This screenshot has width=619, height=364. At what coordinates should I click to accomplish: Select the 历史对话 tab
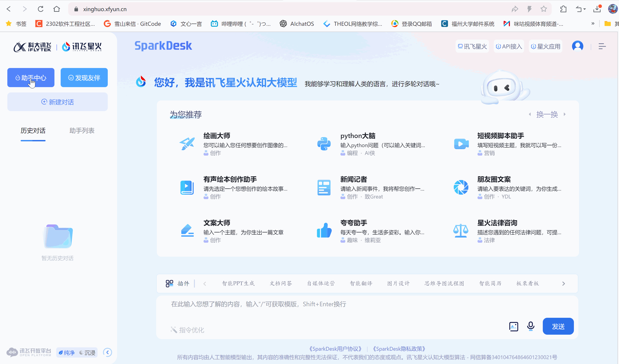33,130
